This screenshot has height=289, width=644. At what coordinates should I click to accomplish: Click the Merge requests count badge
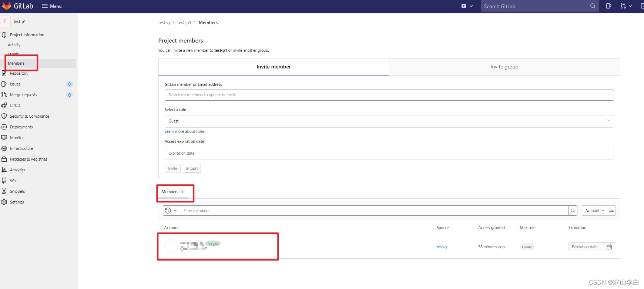point(69,95)
